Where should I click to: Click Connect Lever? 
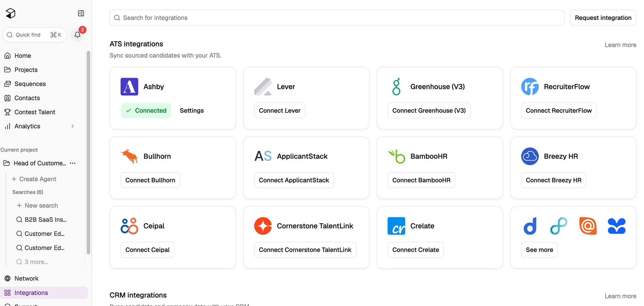click(280, 110)
